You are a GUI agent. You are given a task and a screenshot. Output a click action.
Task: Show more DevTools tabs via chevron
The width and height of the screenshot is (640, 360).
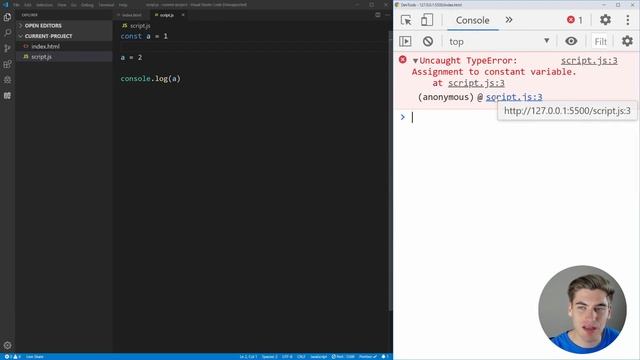coord(509,20)
